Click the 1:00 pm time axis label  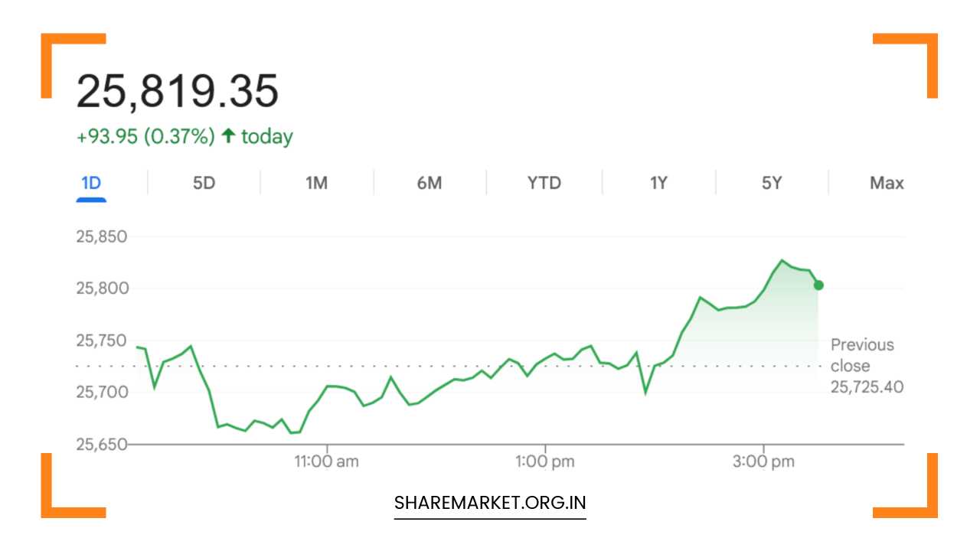tap(545, 461)
